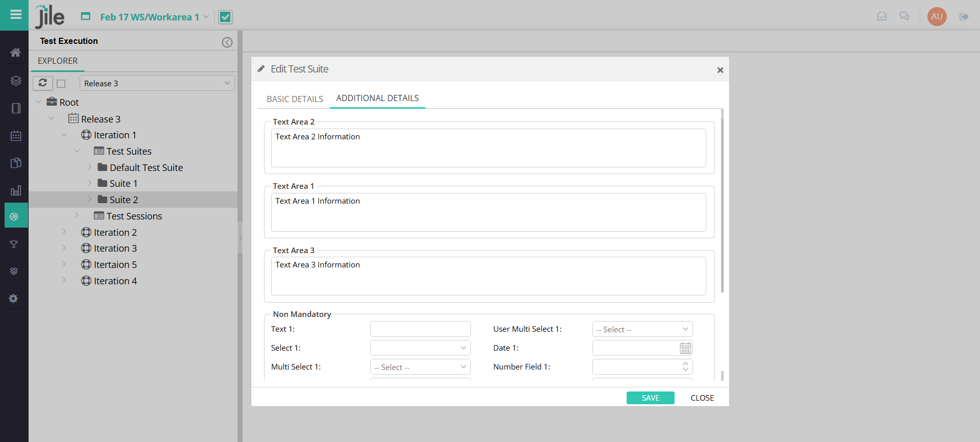980x442 pixels.
Task: Click the teal checkmark box in header
Action: click(x=225, y=17)
